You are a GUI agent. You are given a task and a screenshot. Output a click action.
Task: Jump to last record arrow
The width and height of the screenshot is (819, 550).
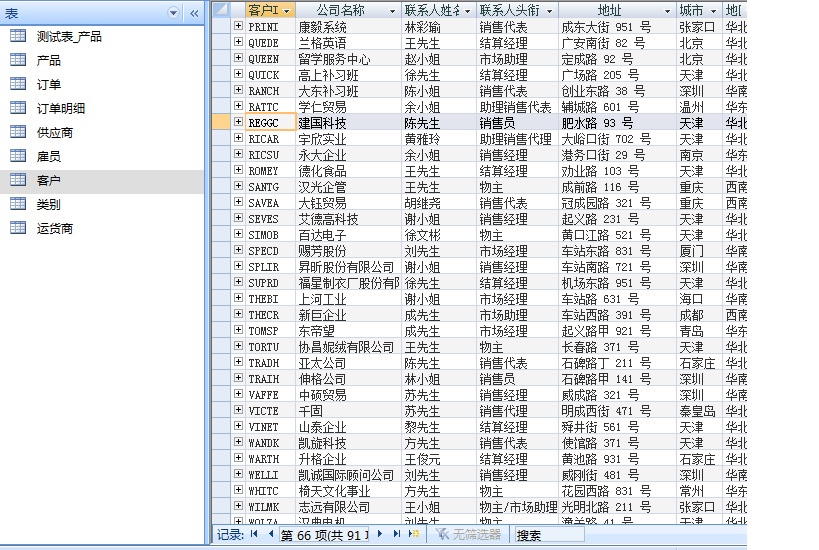pos(397,535)
